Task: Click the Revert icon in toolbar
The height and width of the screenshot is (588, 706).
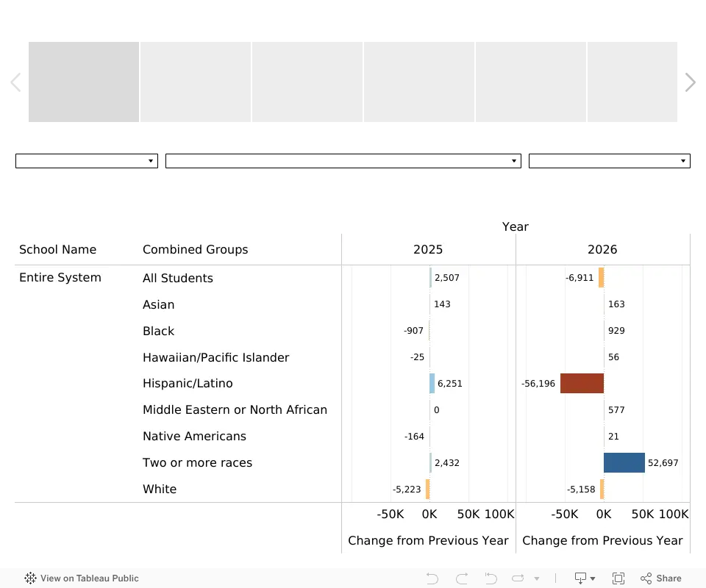Action: tap(491, 578)
